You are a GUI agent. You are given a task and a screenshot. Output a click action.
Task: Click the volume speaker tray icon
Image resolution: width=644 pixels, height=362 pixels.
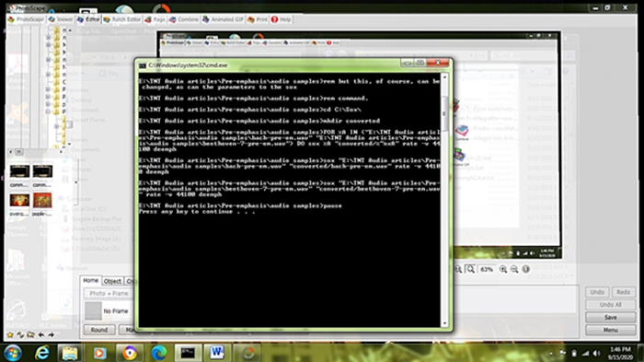click(597, 354)
